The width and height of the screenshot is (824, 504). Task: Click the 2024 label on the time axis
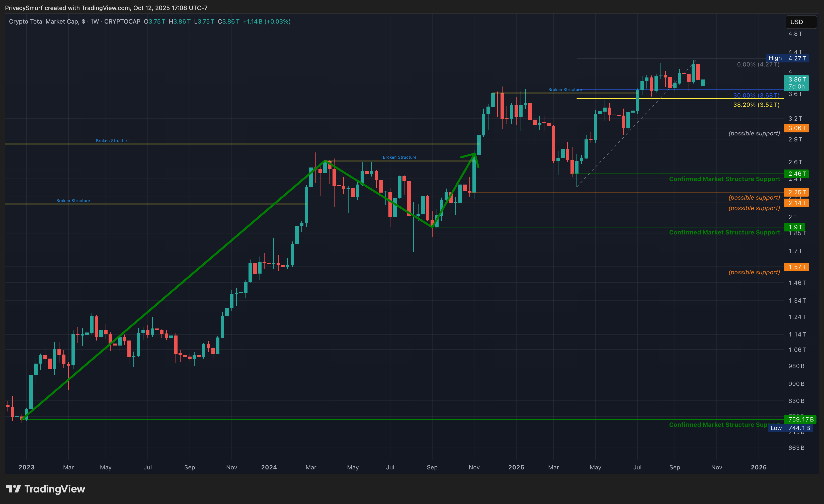269,467
